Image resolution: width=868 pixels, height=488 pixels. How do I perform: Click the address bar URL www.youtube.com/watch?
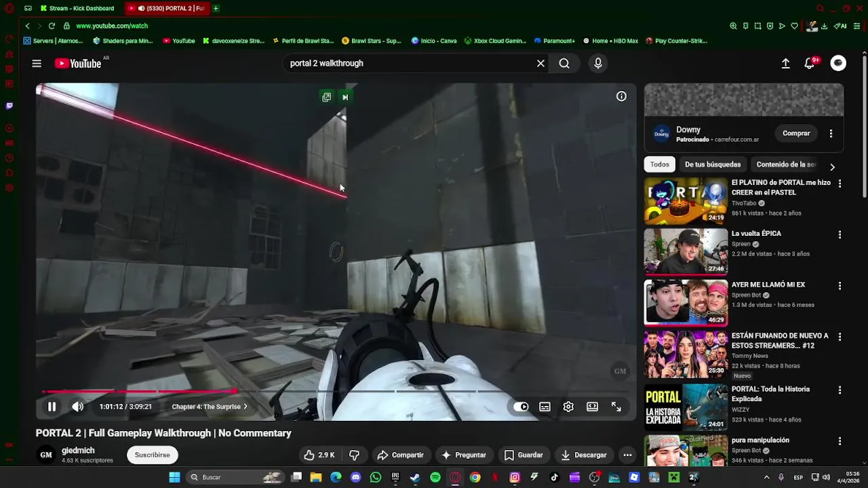click(112, 26)
